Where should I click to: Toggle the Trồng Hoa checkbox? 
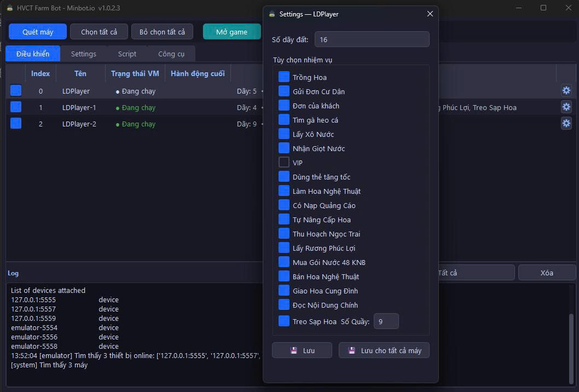point(283,77)
